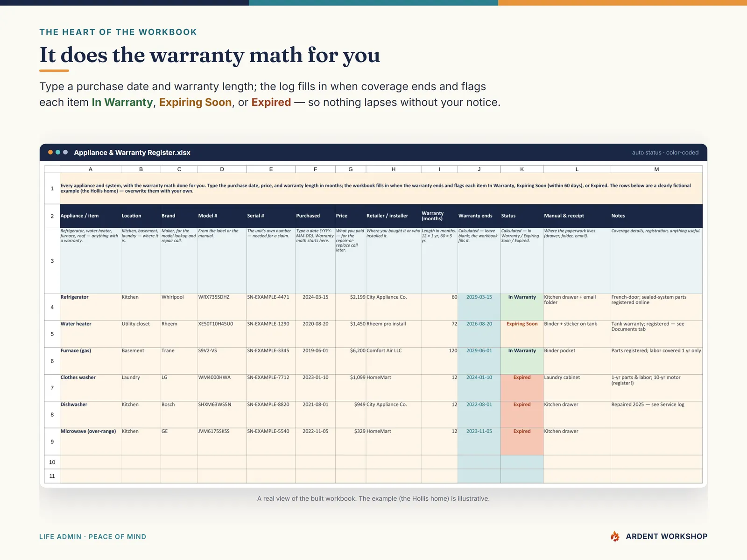Viewport: 747px width, 560px height.
Task: Select the Furnace (gas) cell
Action: (91, 361)
